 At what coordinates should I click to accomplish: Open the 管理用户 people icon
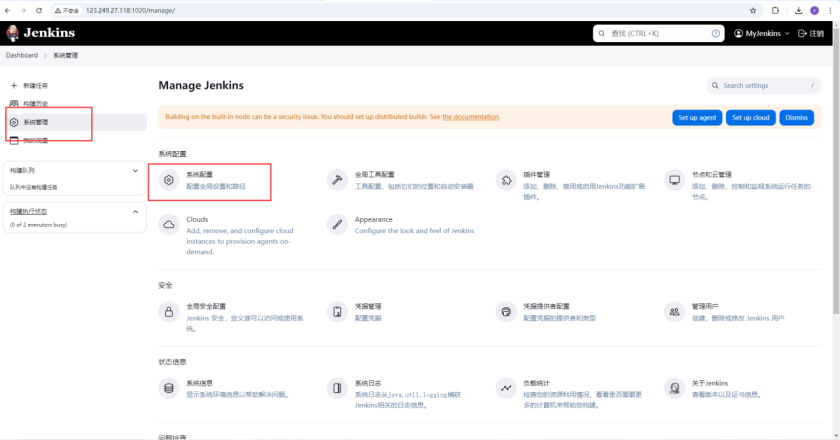coord(674,311)
